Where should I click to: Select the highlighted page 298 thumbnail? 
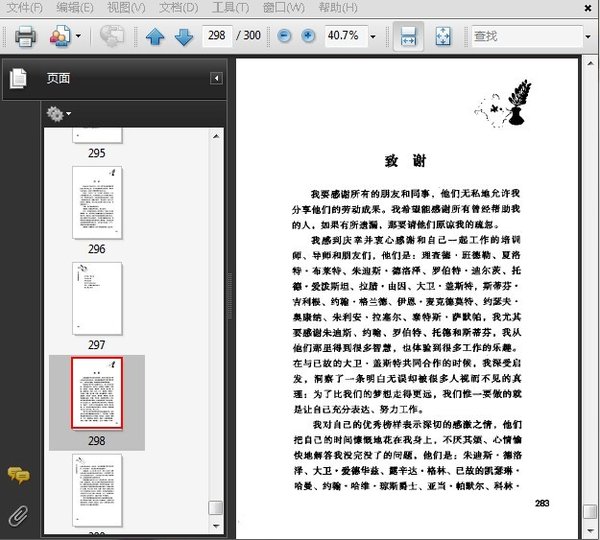[x=97, y=393]
